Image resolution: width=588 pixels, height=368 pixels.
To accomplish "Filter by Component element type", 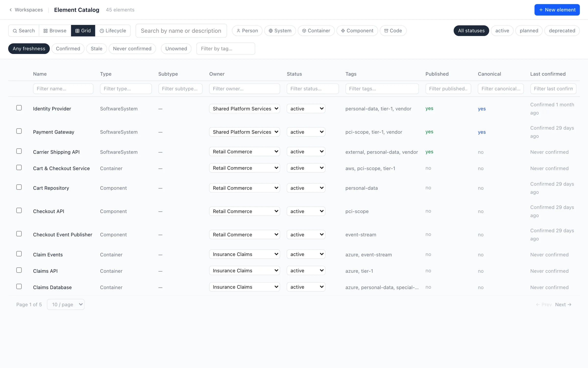I will click(x=357, y=31).
